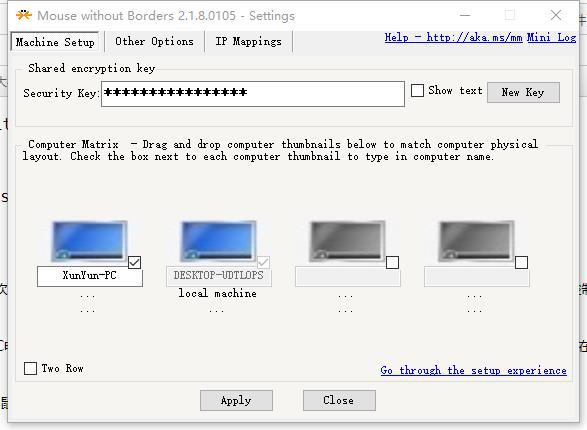Click the Mouse without Borders title bar icon
The image size is (587, 430).
click(x=24, y=15)
